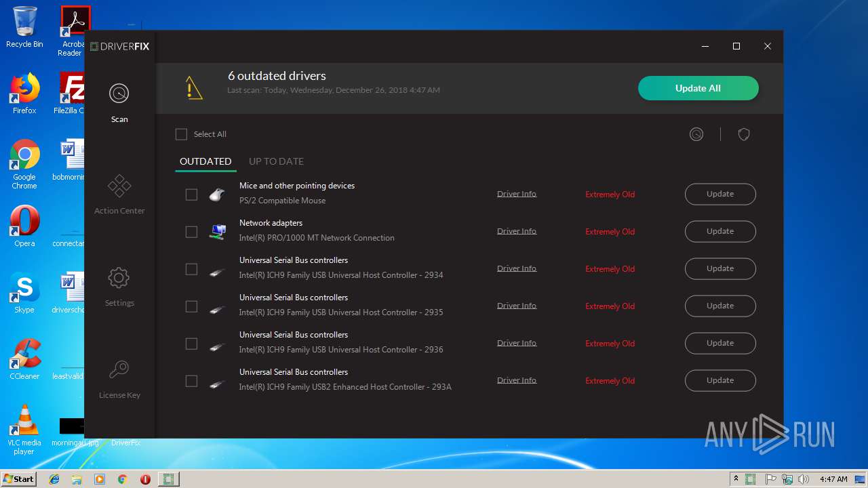Open Internet Explorer from taskbar
The height and width of the screenshot is (488, 868).
click(x=54, y=479)
